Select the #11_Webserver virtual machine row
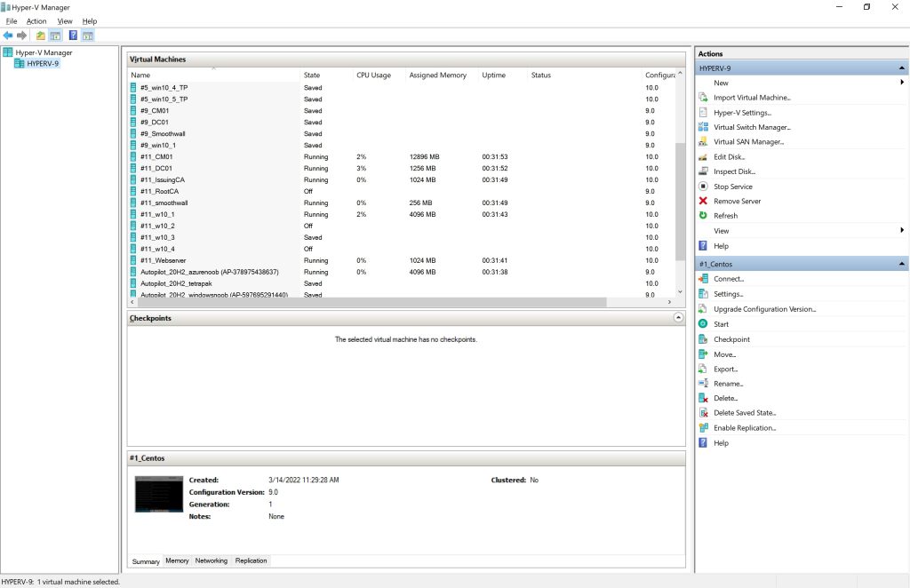 [401, 260]
